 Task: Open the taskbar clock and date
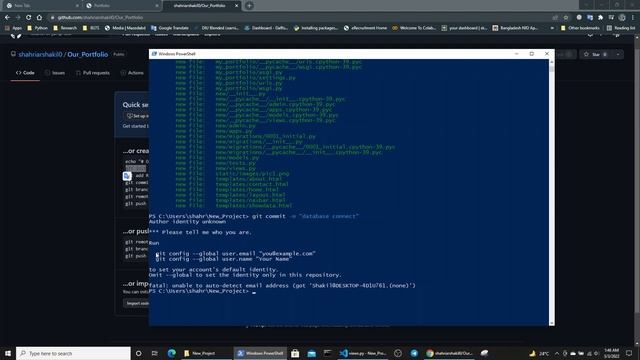click(611, 353)
